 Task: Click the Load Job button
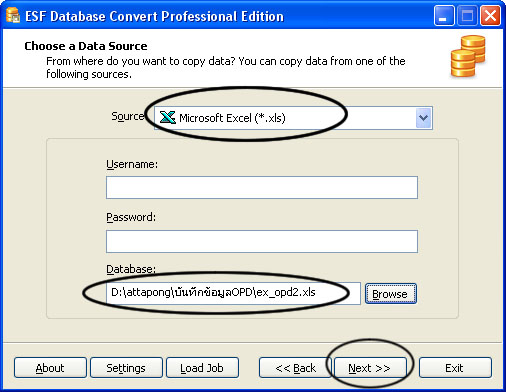tap(202, 368)
